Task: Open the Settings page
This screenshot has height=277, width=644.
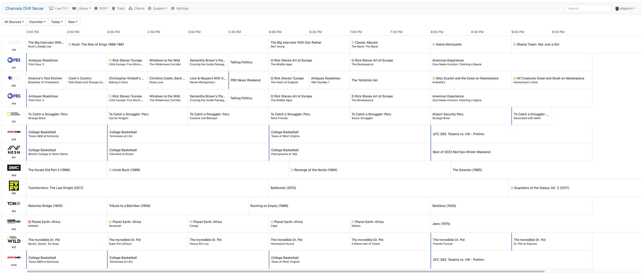Action: [180, 8]
